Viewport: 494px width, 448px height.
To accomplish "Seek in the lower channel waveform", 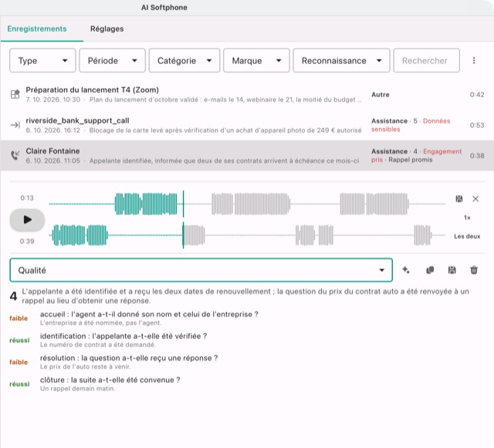I will pos(247,235).
